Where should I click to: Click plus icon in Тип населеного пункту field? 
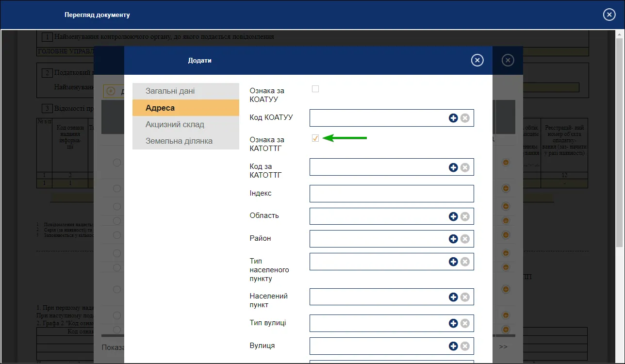tap(453, 262)
